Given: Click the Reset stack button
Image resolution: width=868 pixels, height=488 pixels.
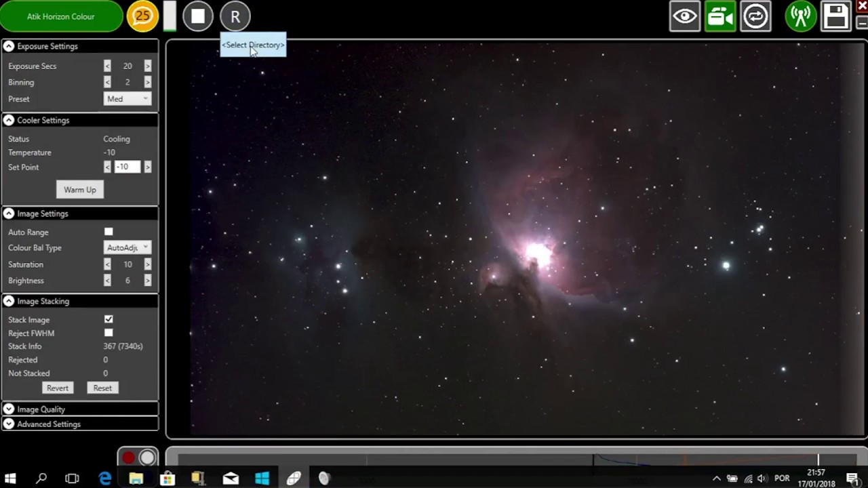Looking at the screenshot, I should click(102, 388).
